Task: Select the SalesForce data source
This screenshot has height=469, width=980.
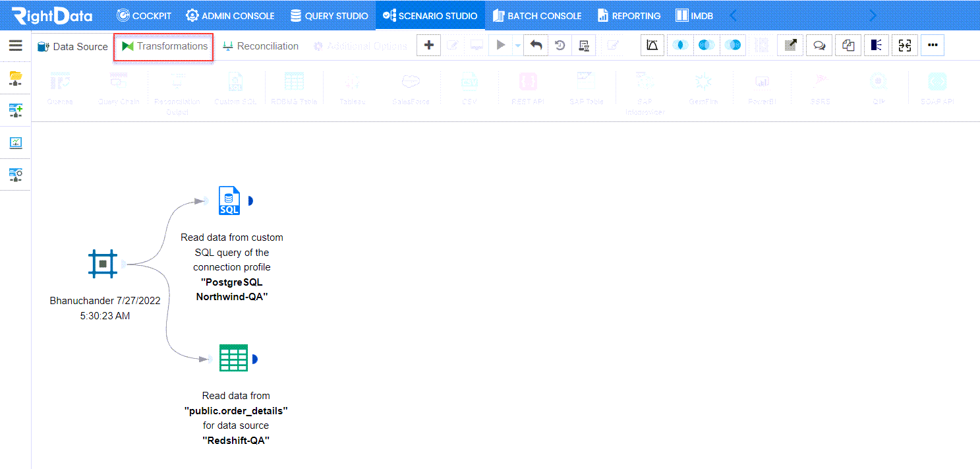Action: [x=411, y=88]
